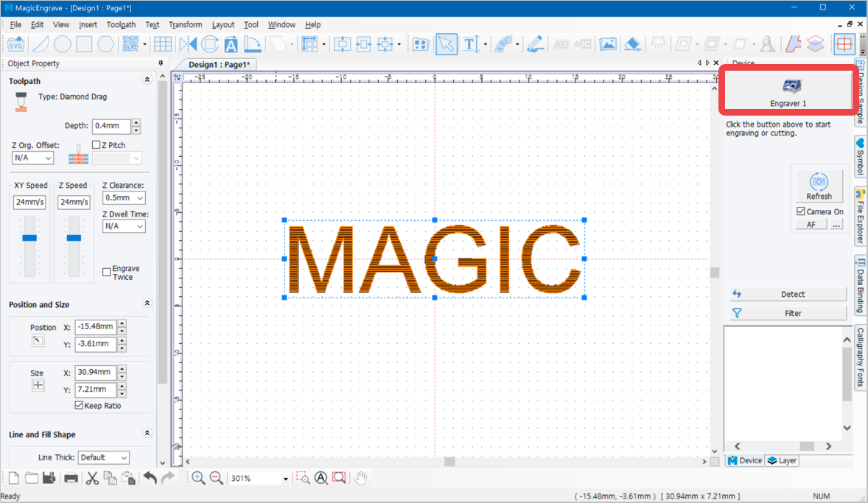Viewport: 868px width, 503px height.
Task: Click the XY Speed slider handle
Action: click(x=30, y=238)
